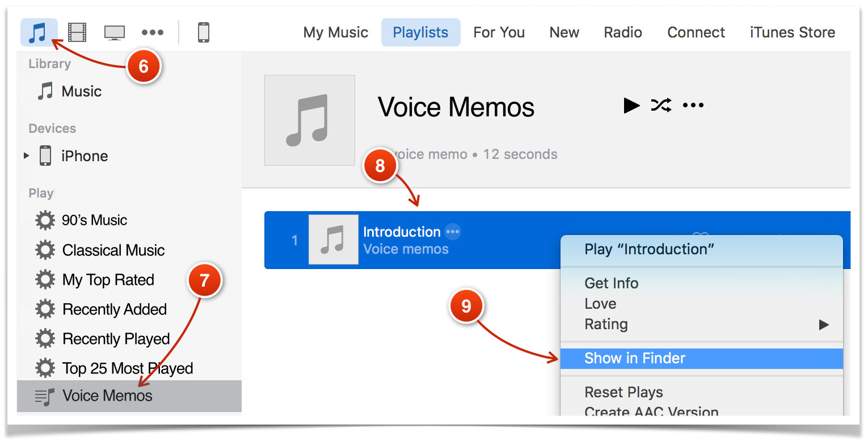The image size is (868, 445).
Task: Choose Show in Finder from context menu
Action: 702,358
